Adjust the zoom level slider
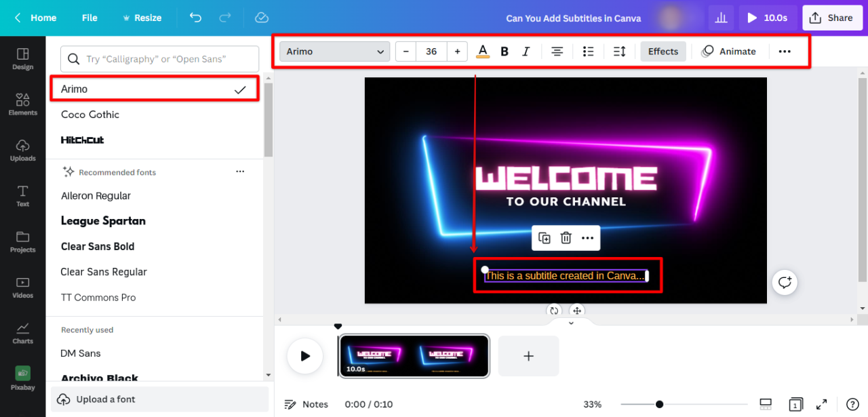The image size is (868, 417). (658, 403)
